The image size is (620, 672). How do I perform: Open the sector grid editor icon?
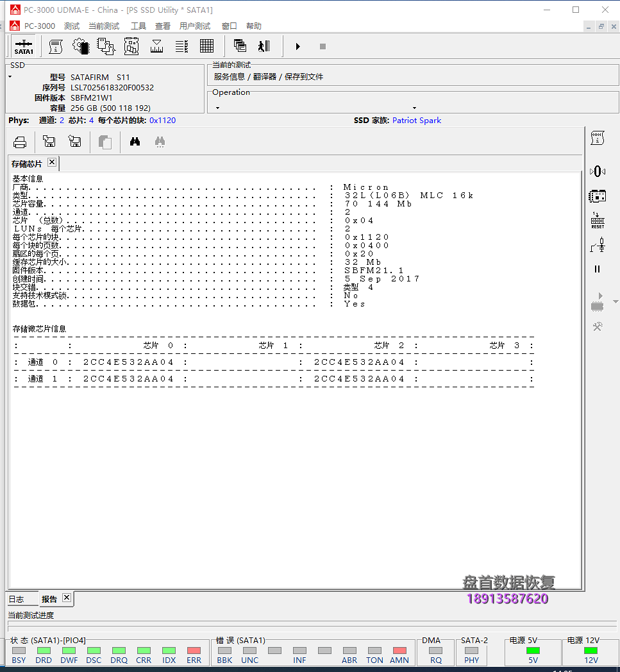point(206,46)
